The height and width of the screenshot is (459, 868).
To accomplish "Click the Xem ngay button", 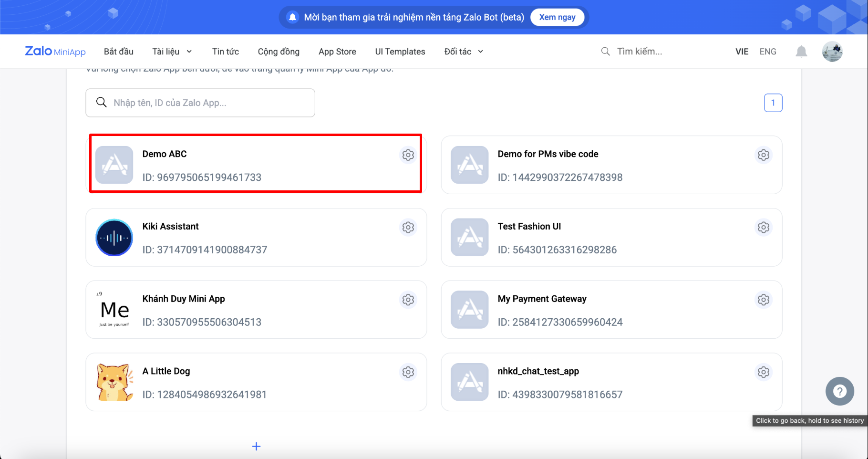I will (x=557, y=17).
